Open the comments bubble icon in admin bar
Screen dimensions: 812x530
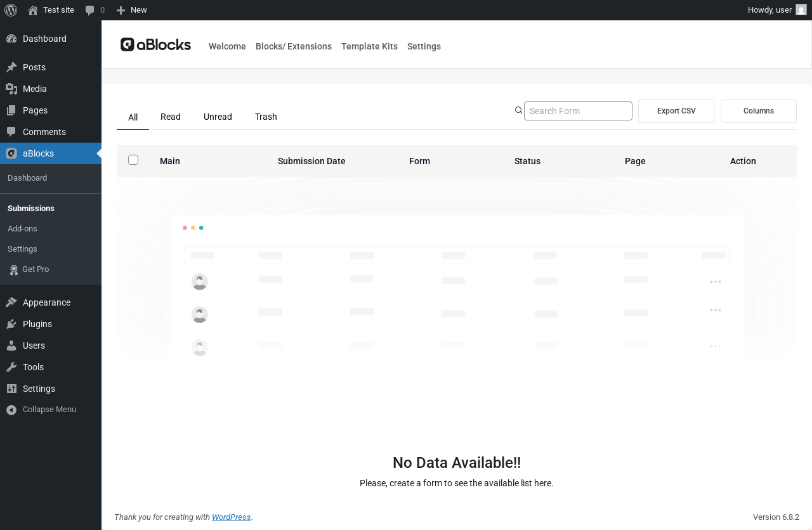tap(90, 10)
